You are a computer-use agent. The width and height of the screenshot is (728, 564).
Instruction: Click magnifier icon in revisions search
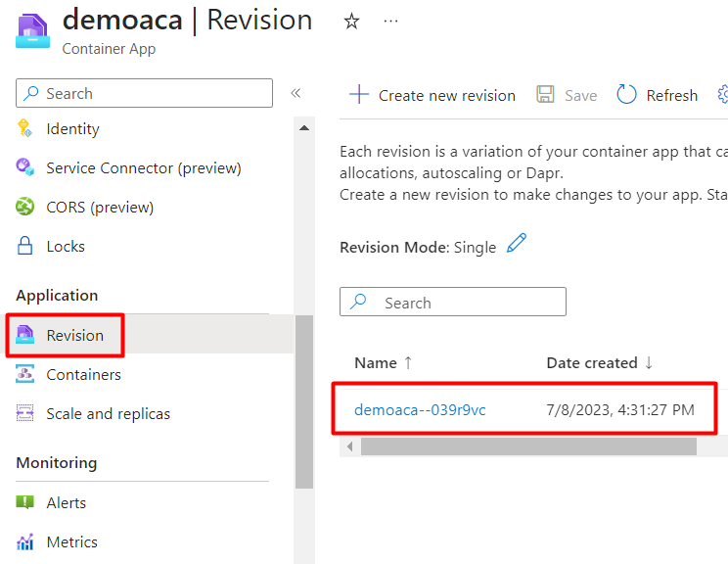point(358,302)
